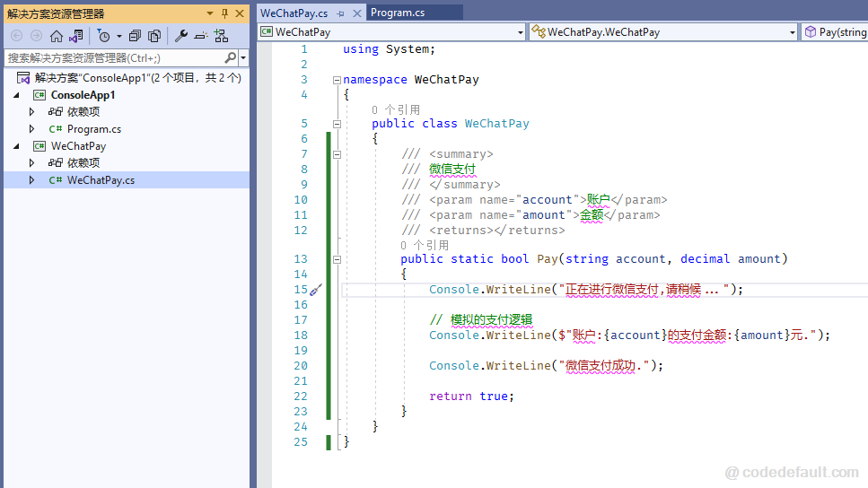868x488 pixels.
Task: Select Program.cs in Solution Explorer
Action: [94, 129]
